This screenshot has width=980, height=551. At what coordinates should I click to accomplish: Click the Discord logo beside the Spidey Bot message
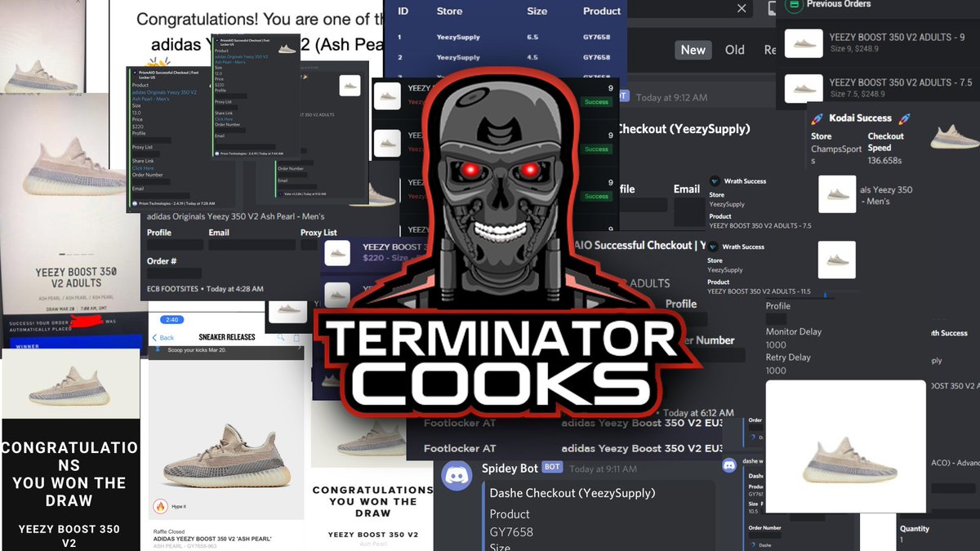pos(729,466)
